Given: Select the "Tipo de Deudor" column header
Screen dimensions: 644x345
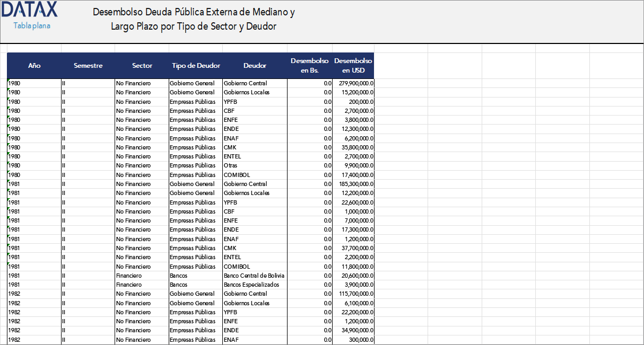Looking at the screenshot, I should (x=196, y=66).
